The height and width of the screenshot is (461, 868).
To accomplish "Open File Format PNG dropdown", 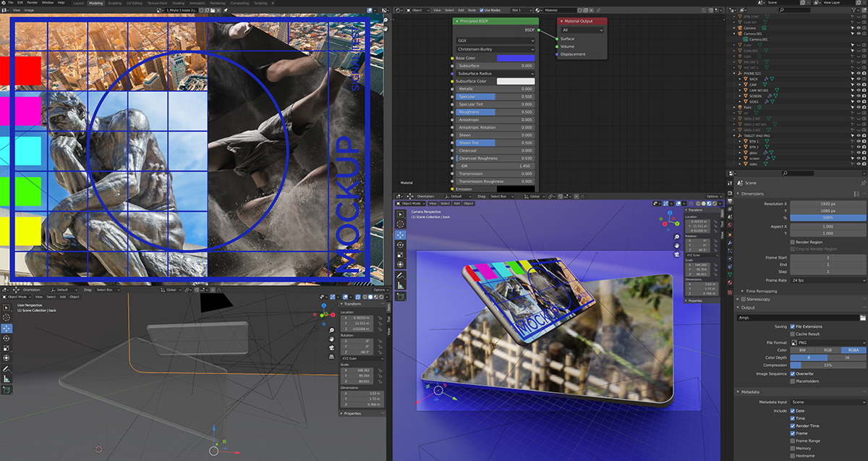I will (x=827, y=342).
